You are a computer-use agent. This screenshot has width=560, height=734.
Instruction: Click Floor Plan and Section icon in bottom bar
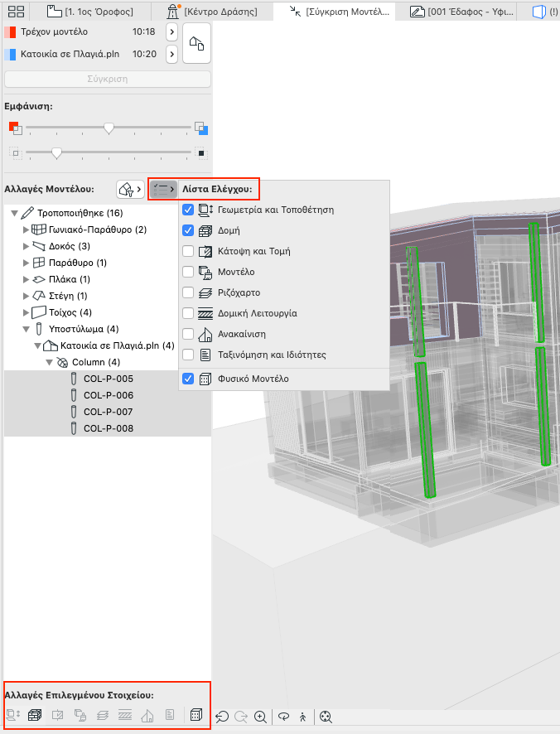(x=58, y=714)
